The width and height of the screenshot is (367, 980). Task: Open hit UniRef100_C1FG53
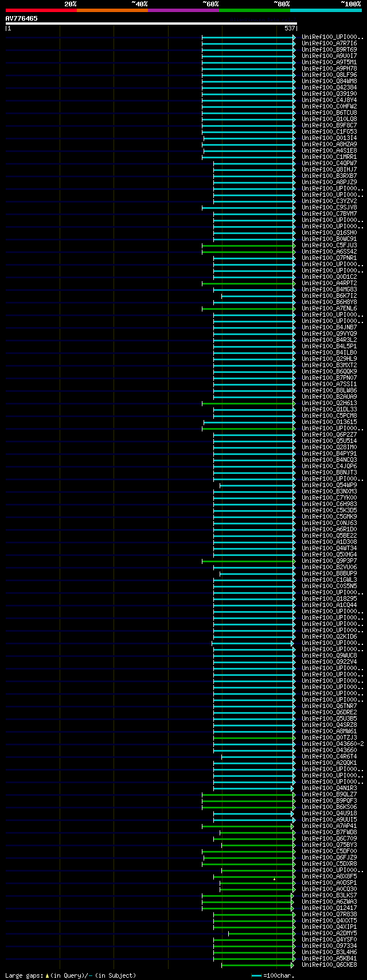coord(329,131)
